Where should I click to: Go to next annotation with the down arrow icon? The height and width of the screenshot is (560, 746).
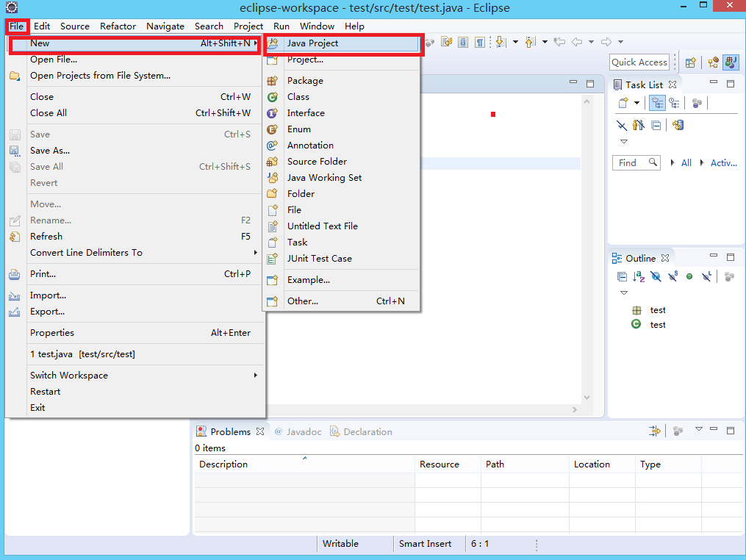501,42
